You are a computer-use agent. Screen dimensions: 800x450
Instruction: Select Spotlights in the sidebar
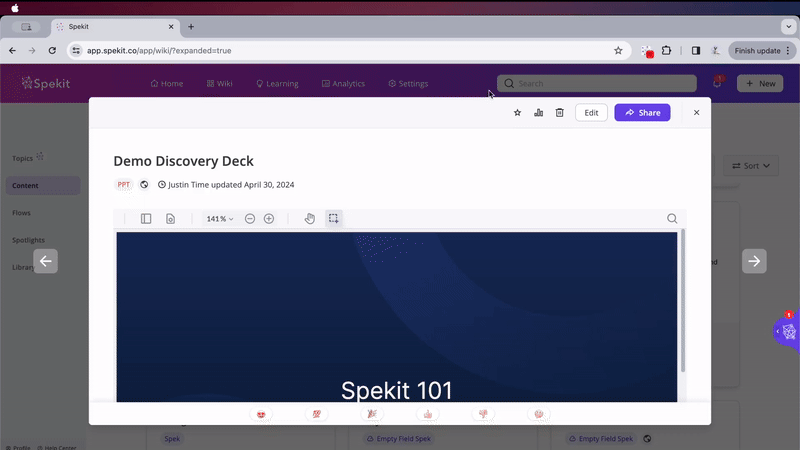(29, 240)
